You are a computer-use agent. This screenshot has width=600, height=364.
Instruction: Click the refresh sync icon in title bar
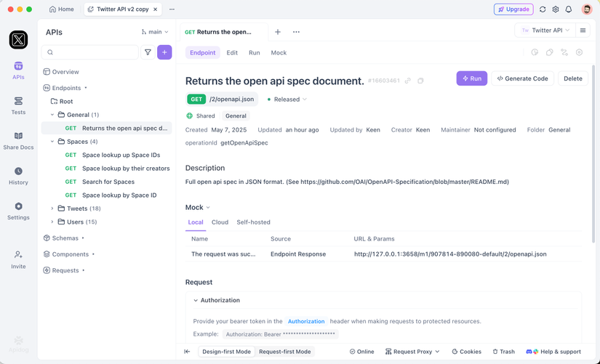tap(543, 9)
